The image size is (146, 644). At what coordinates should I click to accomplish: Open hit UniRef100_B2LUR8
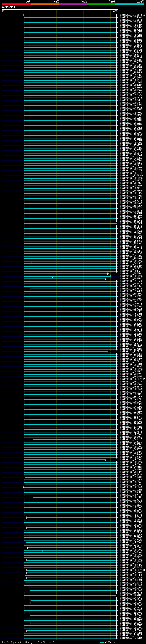click(131, 65)
